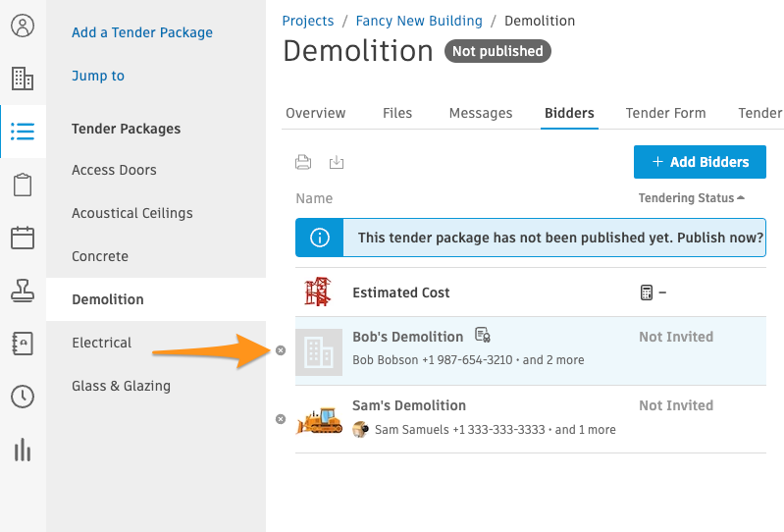Screen dimensions: 784x532
Task: Open the user profile icon in sidebar
Action: 23,26
